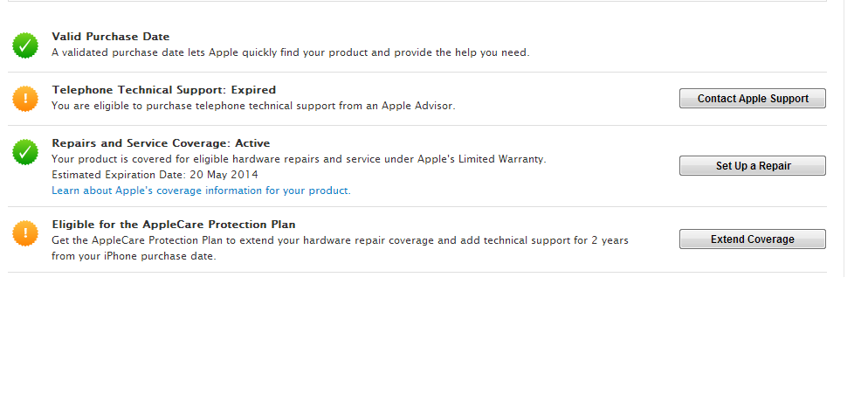This screenshot has height=402, width=868.
Task: Select the Valid Purchase Date heading
Action: pyautogui.click(x=111, y=37)
